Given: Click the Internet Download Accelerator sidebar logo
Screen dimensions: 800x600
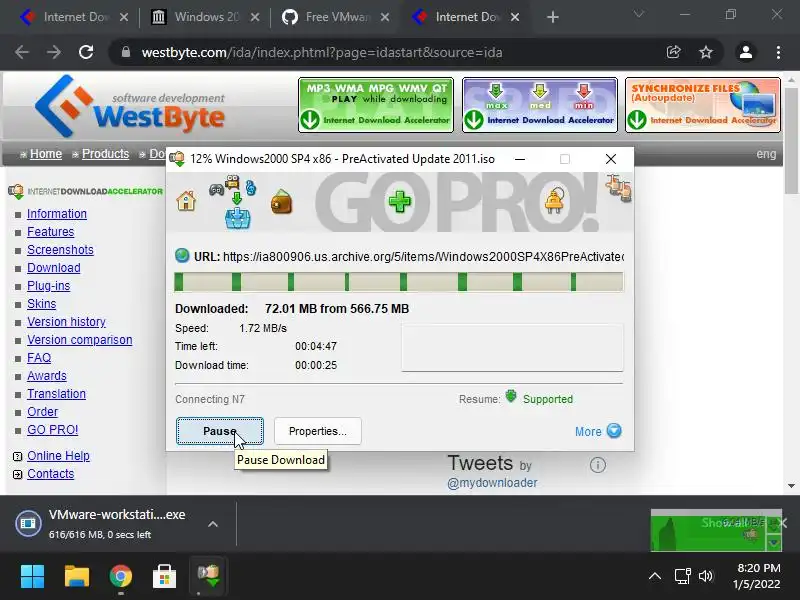Looking at the screenshot, I should click(x=86, y=191).
